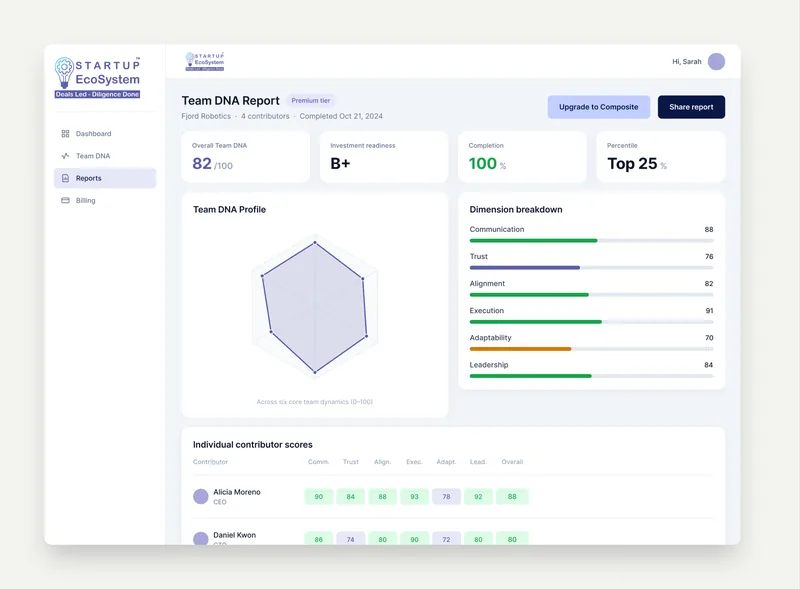Click the 'Comm.' column header
800x589 pixels.
coord(318,462)
